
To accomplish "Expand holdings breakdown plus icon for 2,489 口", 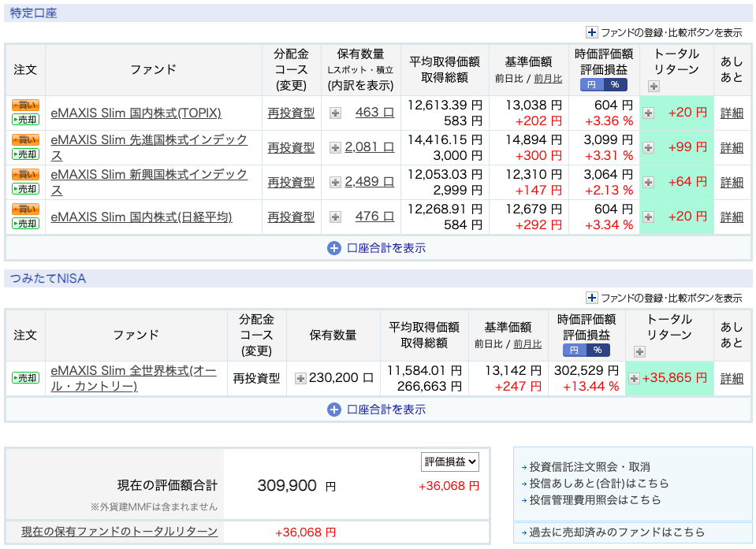I will pos(335,183).
